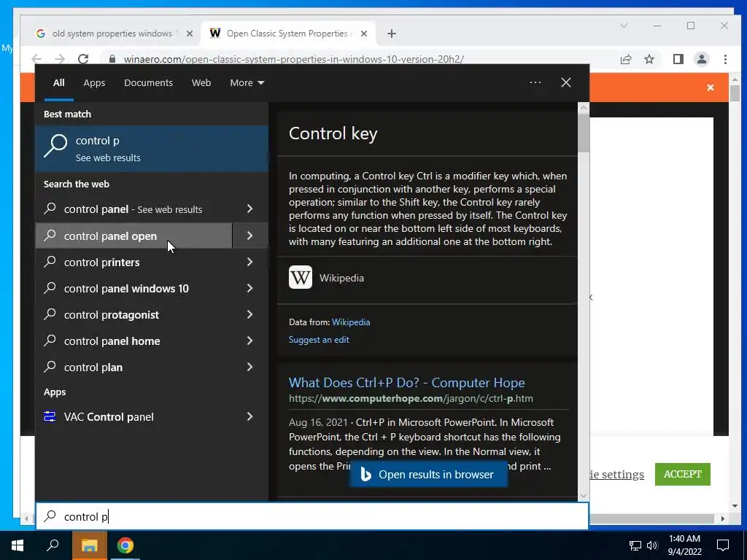Dismiss the orange banner in Chrome

pyautogui.click(x=711, y=87)
